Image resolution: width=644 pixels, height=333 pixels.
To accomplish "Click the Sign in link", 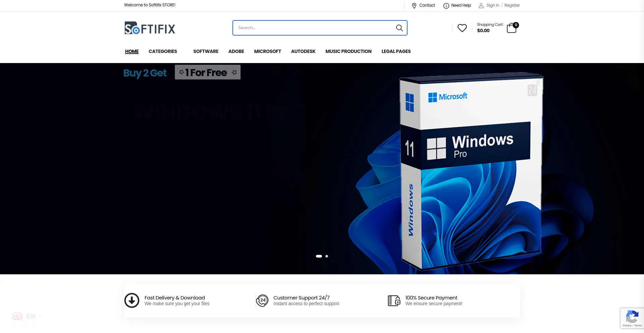I will click(x=493, y=5).
